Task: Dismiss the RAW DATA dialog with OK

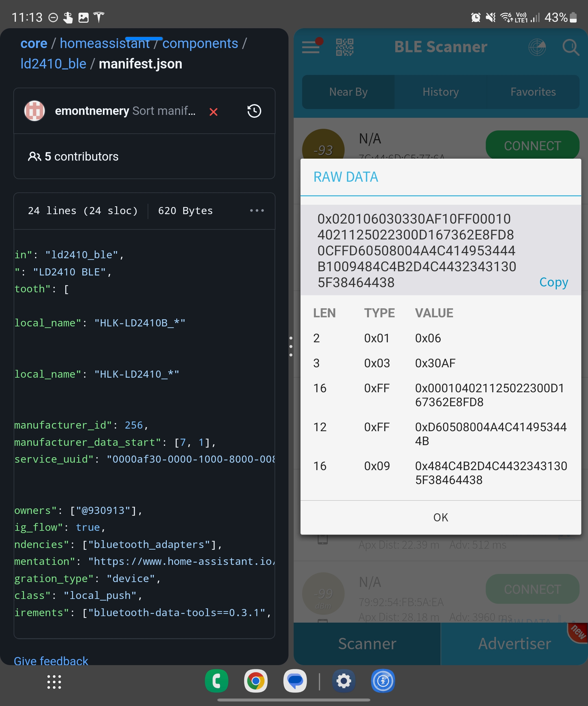Action: coord(440,517)
